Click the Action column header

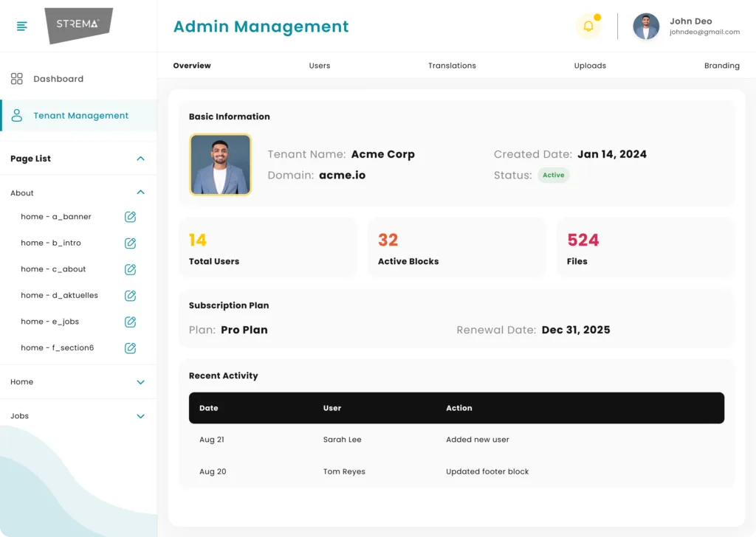tap(459, 408)
